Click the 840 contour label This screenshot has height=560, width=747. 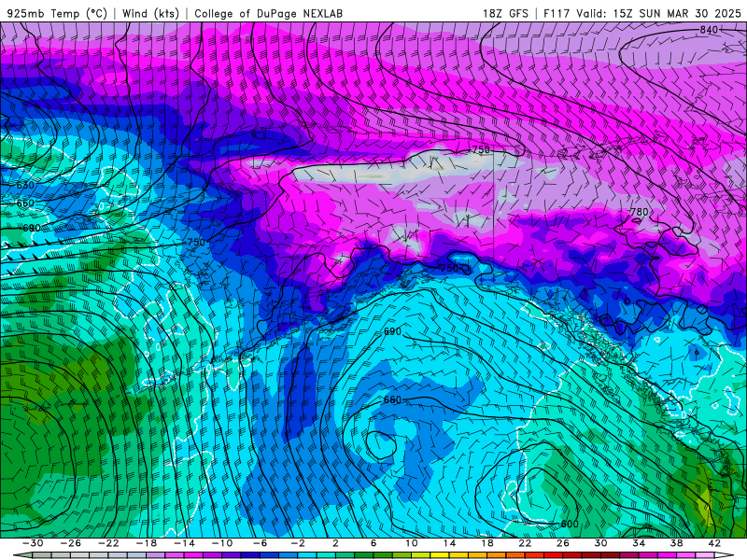709,30
